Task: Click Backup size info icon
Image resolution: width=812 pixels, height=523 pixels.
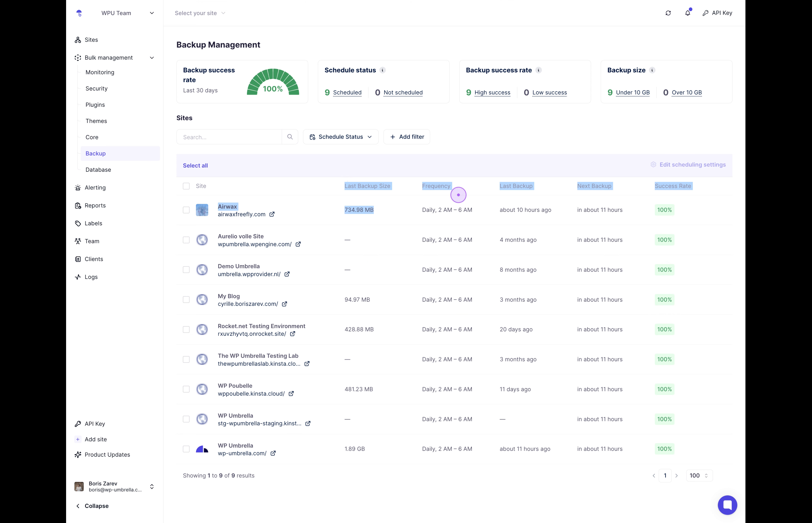Action: click(x=652, y=70)
